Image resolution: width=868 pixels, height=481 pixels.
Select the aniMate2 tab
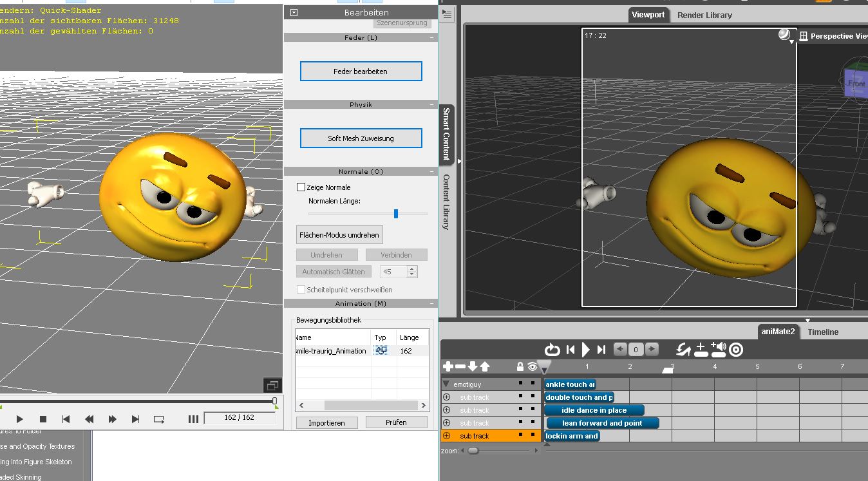pos(778,332)
